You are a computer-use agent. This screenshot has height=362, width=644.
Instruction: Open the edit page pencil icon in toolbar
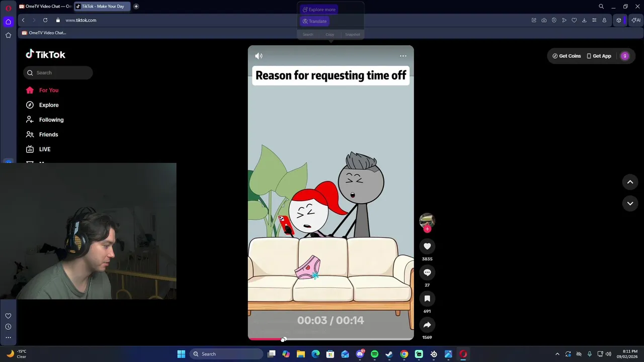tap(534, 20)
